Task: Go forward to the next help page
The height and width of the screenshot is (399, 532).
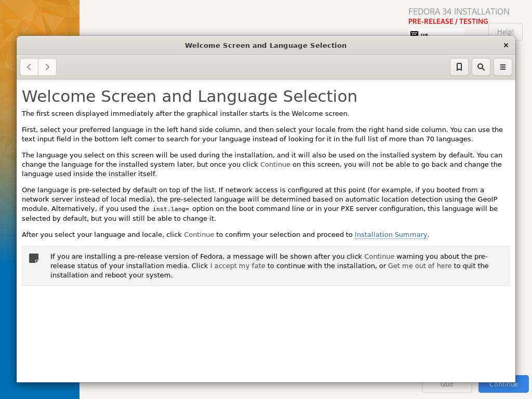Action: (x=47, y=67)
